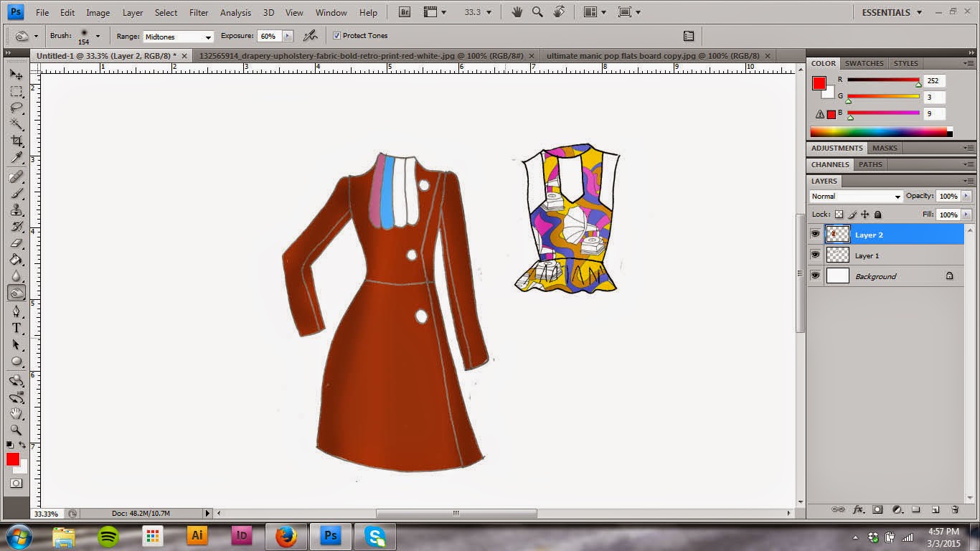Hide the Background layer eye icon
980x551 pixels.
[815, 275]
